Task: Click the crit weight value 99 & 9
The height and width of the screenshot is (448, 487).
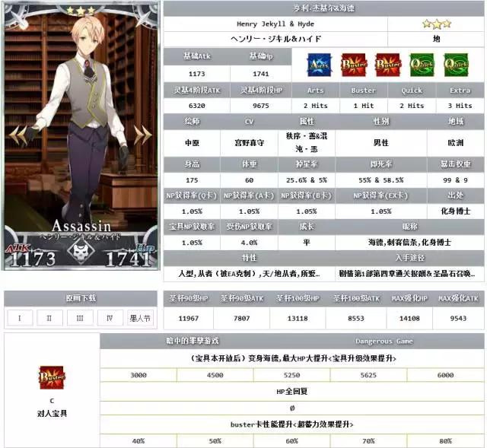Action: [x=456, y=180]
